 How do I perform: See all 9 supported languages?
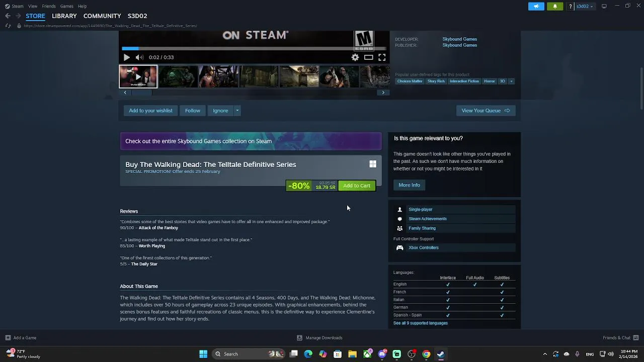click(421, 323)
